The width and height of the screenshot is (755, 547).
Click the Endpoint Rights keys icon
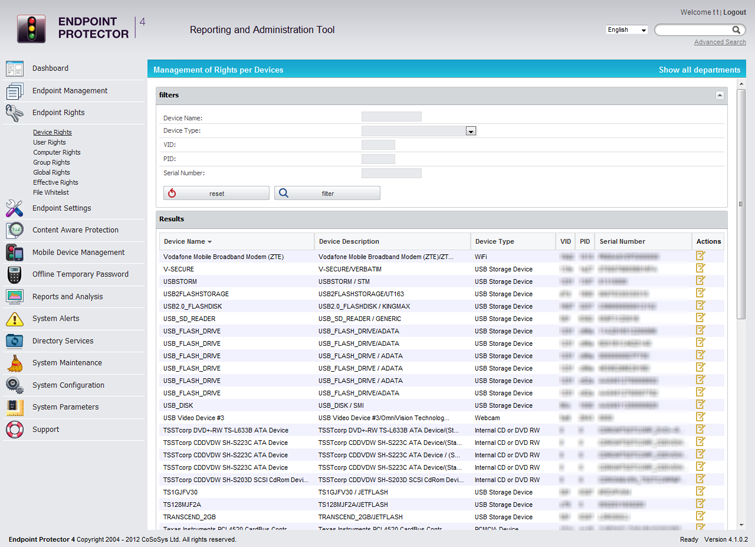[x=14, y=113]
